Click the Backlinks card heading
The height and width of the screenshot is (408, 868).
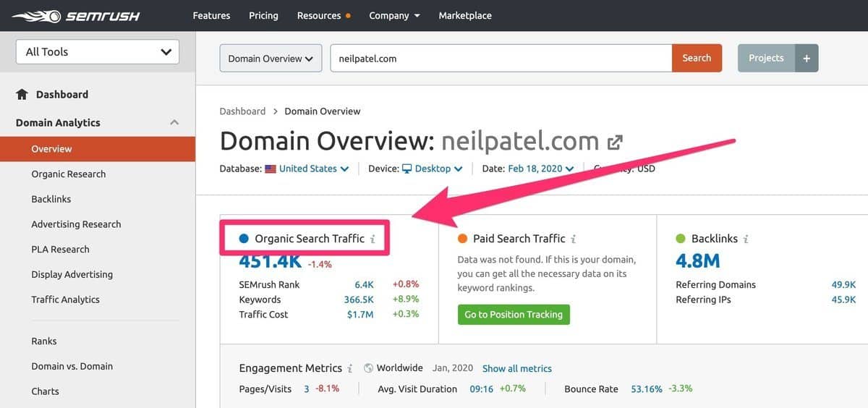(x=715, y=238)
